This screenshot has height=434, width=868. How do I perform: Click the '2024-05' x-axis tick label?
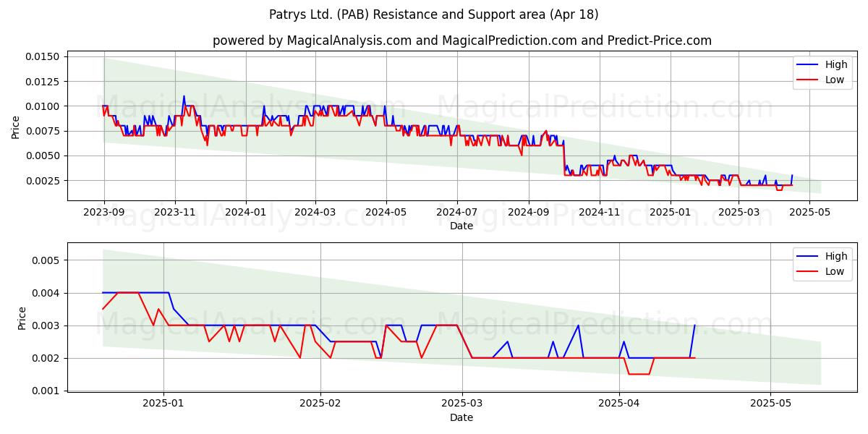386,212
